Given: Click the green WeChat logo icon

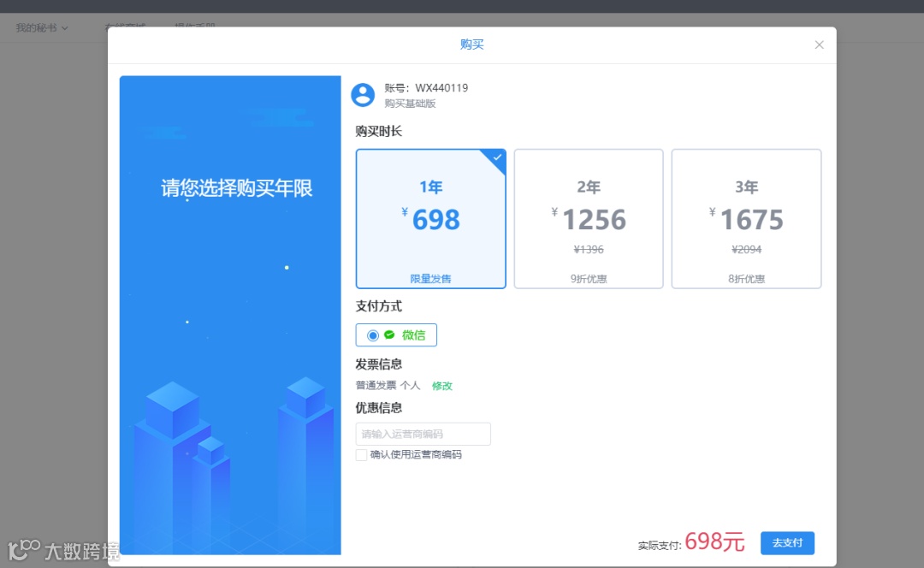Looking at the screenshot, I should [389, 334].
